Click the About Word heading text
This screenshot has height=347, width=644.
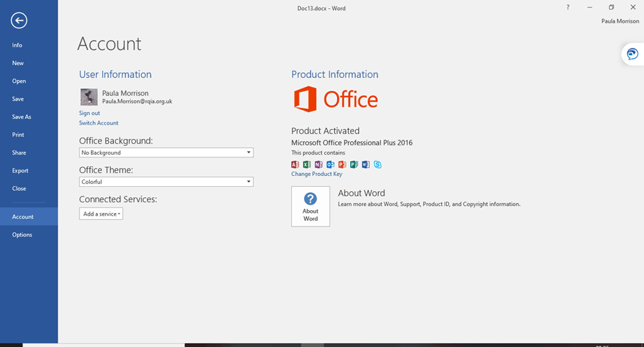362,193
